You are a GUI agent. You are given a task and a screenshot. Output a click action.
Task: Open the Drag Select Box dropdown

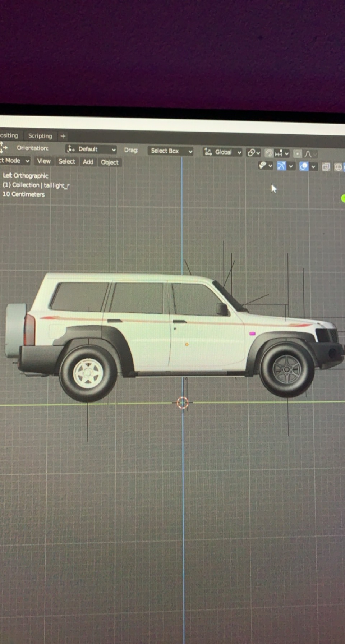[170, 151]
